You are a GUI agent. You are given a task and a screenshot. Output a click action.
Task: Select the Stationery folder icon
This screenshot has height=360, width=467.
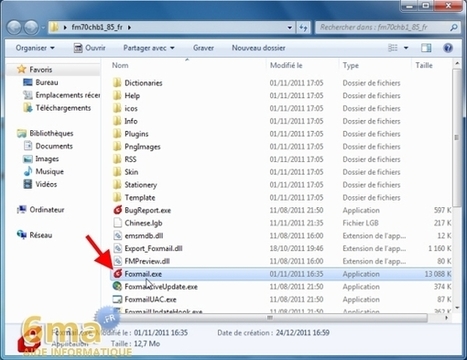(x=117, y=185)
